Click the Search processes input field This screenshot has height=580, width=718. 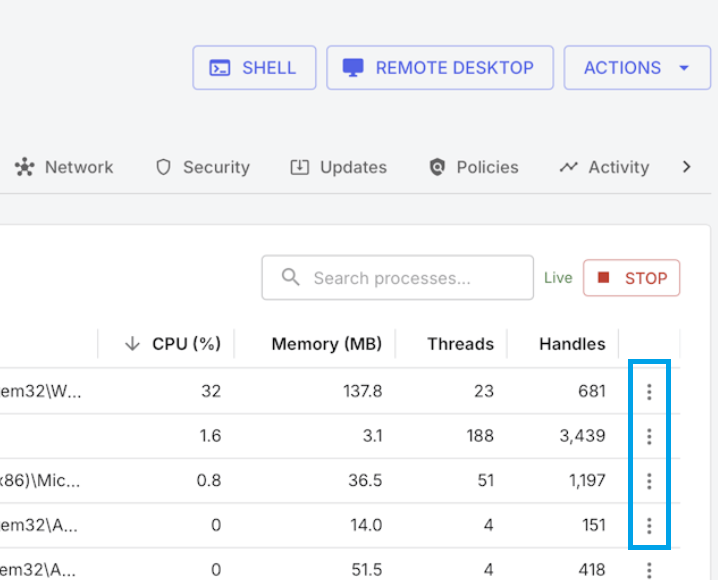398,278
